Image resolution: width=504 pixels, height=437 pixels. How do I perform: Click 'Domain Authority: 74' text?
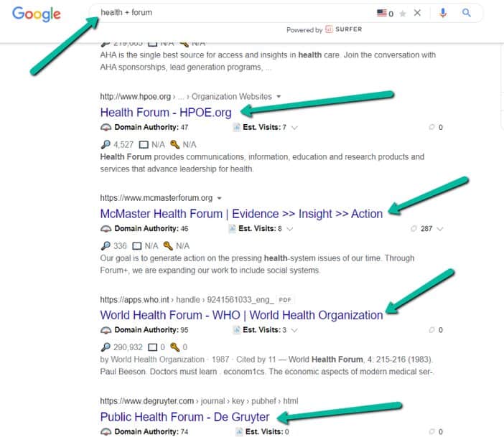[x=151, y=431]
